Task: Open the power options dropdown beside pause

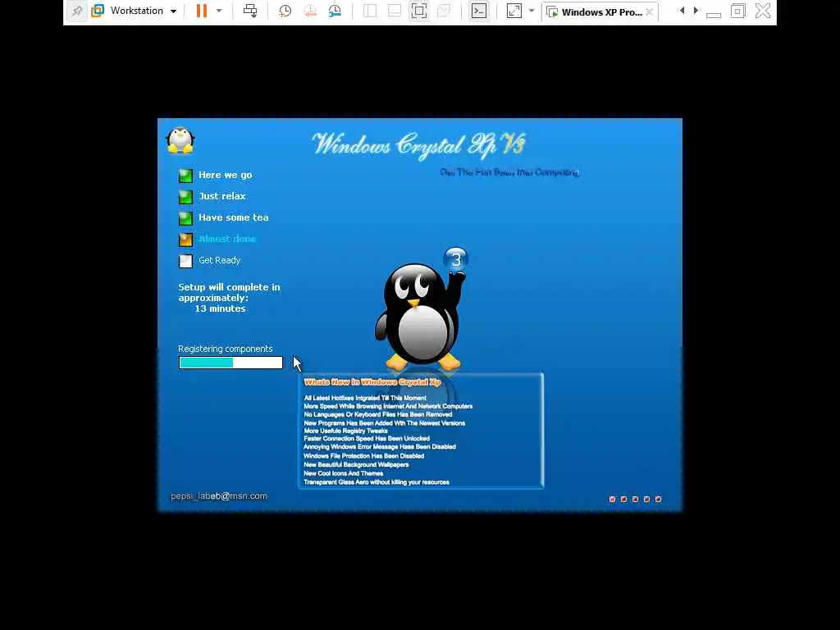Action: pyautogui.click(x=218, y=11)
